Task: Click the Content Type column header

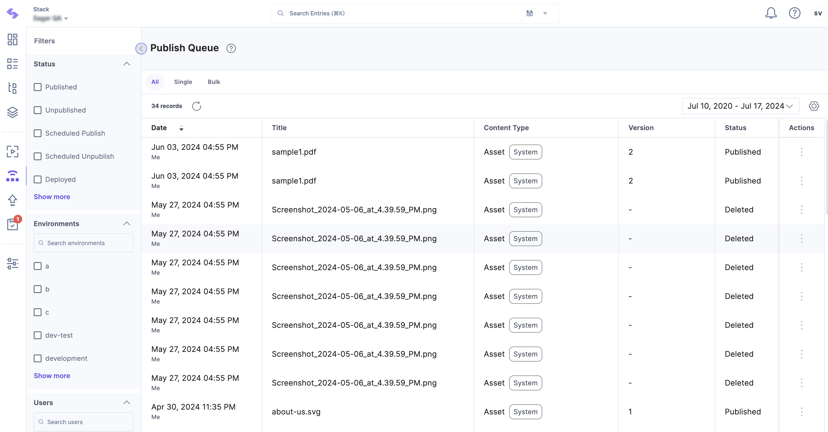Action: [506, 128]
